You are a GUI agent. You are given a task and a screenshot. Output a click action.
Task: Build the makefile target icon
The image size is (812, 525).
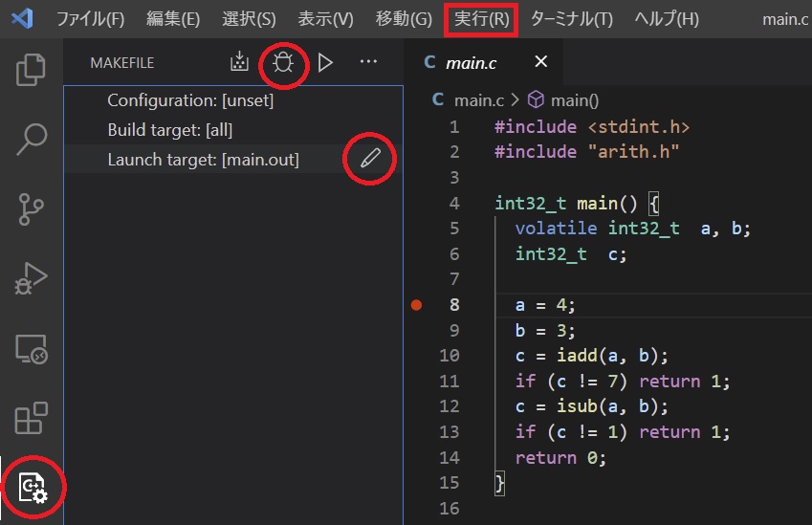pyautogui.click(x=239, y=61)
